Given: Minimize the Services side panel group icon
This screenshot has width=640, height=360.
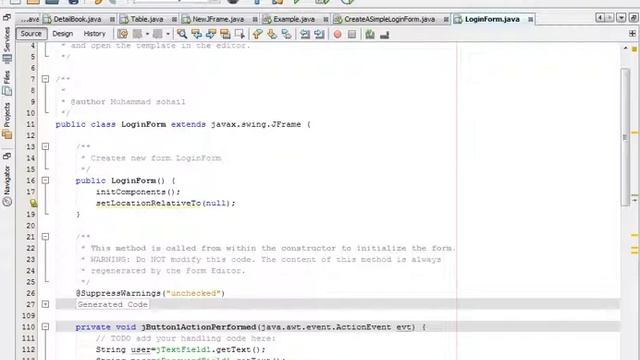Looking at the screenshot, I should coord(7,17).
